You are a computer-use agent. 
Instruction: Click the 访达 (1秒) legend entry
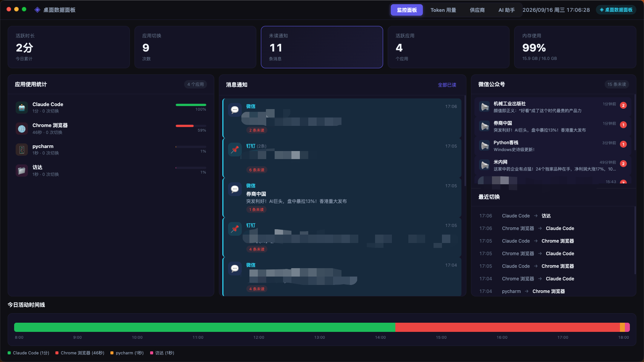162,353
